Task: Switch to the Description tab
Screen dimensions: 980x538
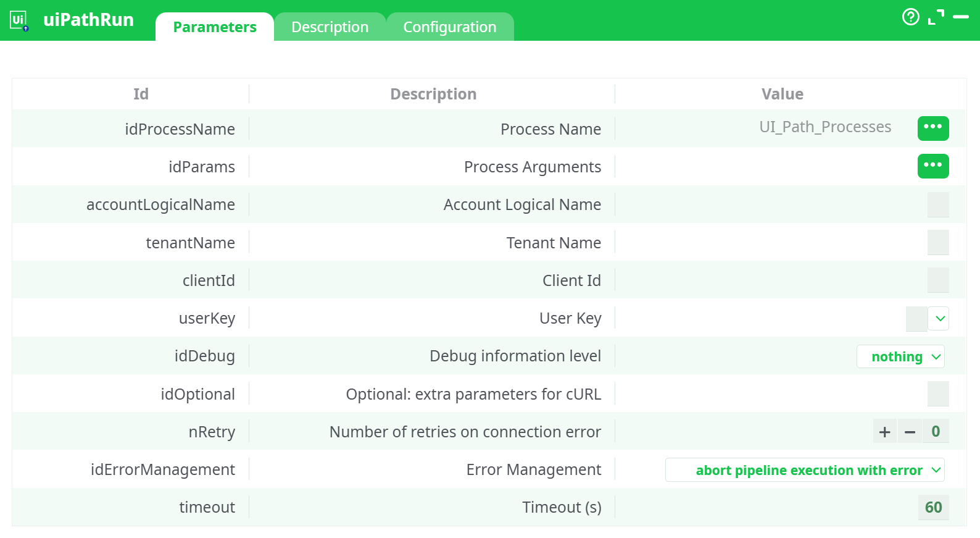Action: click(x=330, y=27)
